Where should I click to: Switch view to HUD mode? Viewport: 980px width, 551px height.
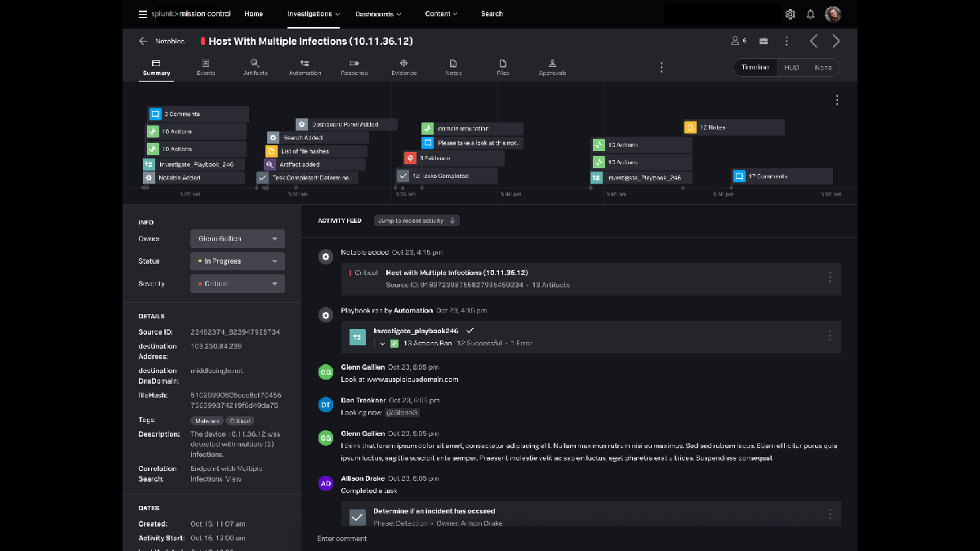(x=791, y=68)
